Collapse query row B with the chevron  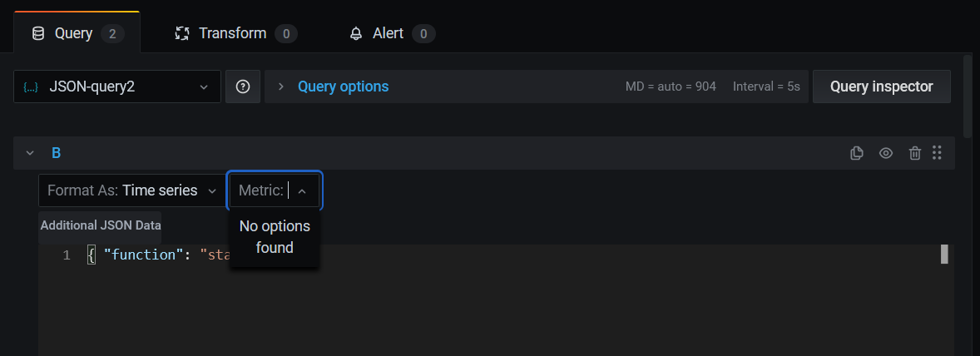[30, 153]
